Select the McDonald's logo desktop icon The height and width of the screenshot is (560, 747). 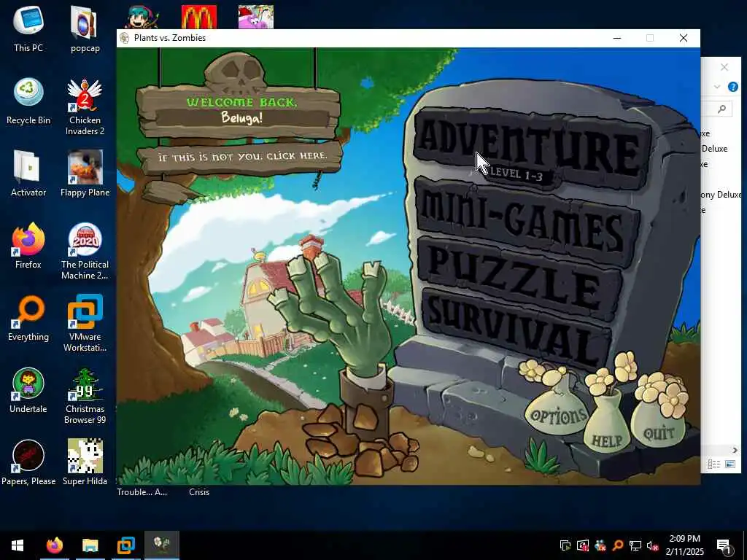click(x=199, y=17)
